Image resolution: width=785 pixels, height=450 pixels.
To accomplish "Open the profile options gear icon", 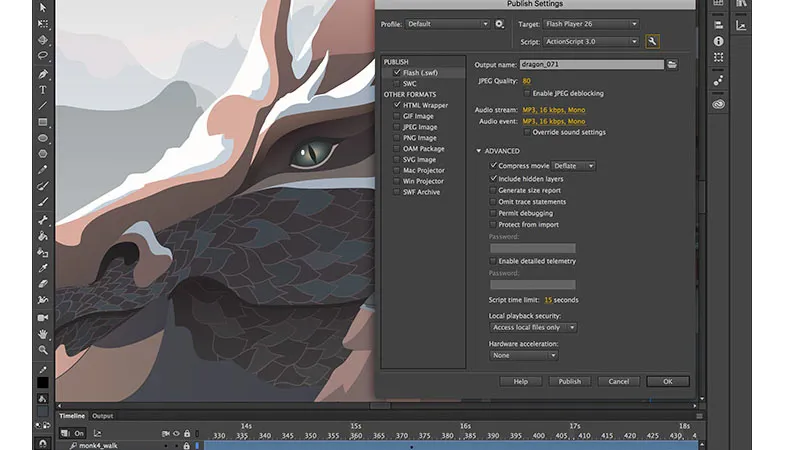I will (499, 24).
